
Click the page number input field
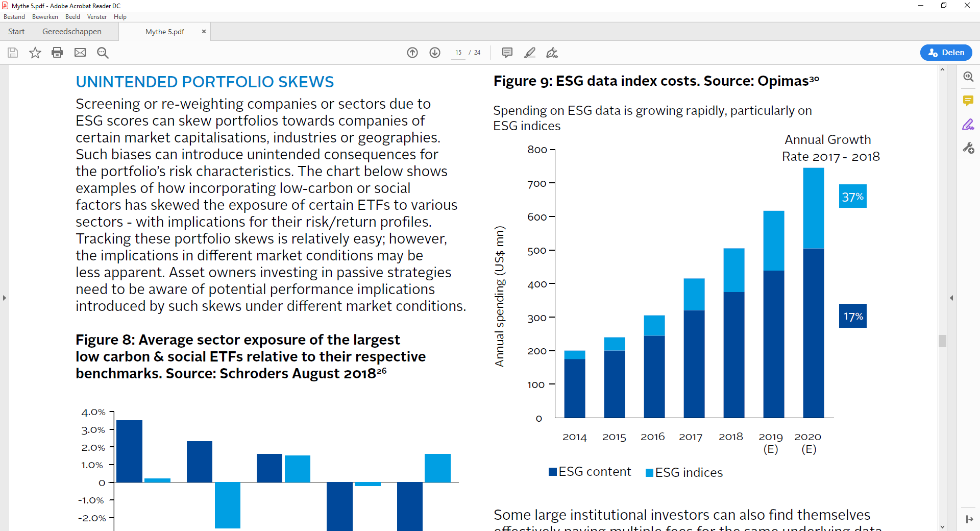pos(458,53)
